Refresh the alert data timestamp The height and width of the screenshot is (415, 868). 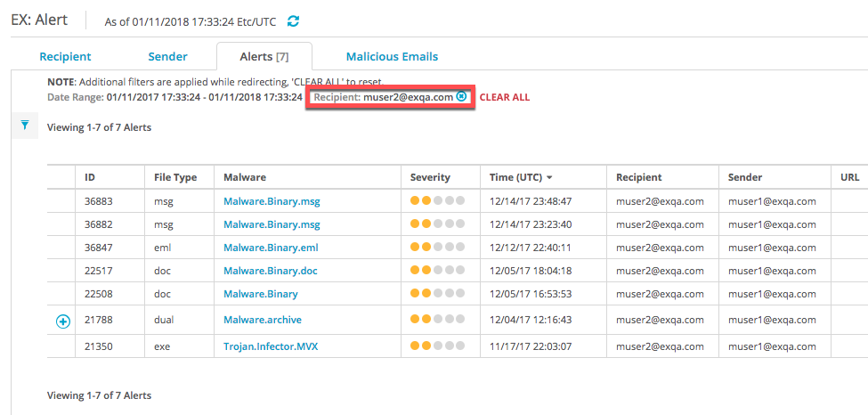coord(294,21)
